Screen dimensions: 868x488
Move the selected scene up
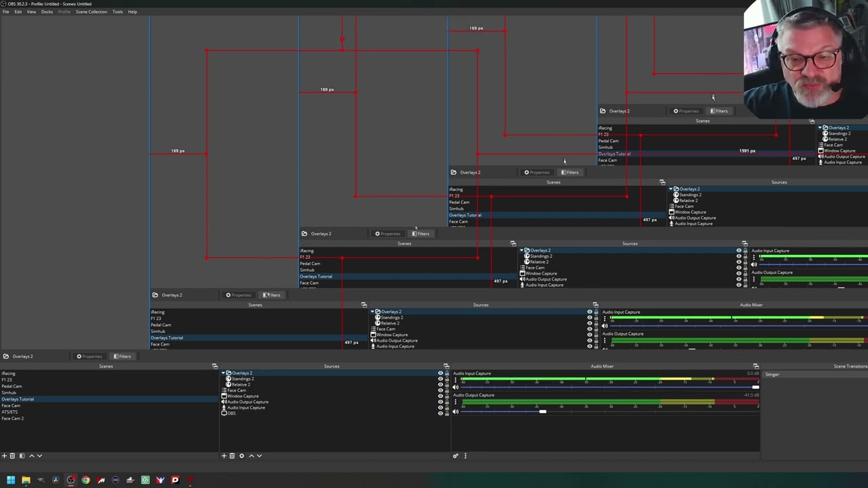coord(31,456)
